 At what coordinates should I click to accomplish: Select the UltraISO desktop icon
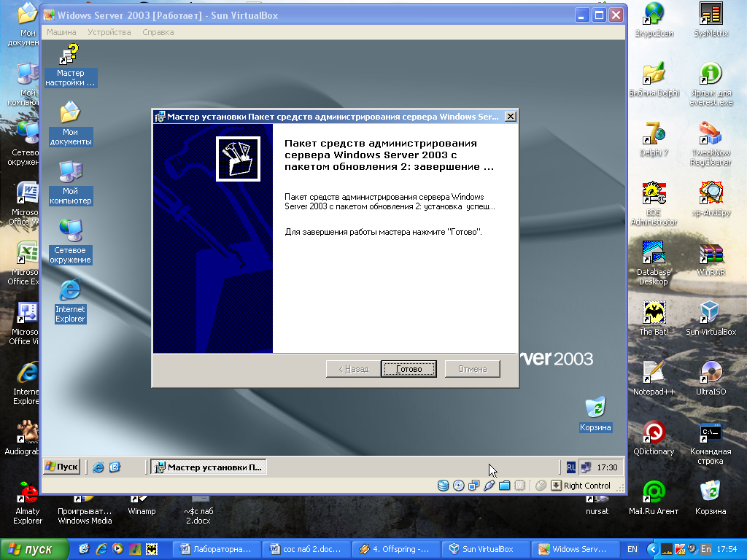(711, 378)
